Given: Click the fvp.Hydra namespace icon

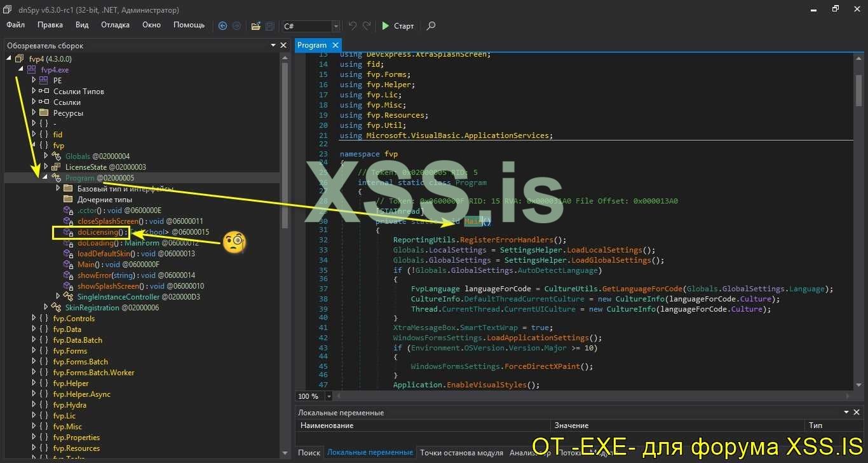Looking at the screenshot, I should point(43,405).
